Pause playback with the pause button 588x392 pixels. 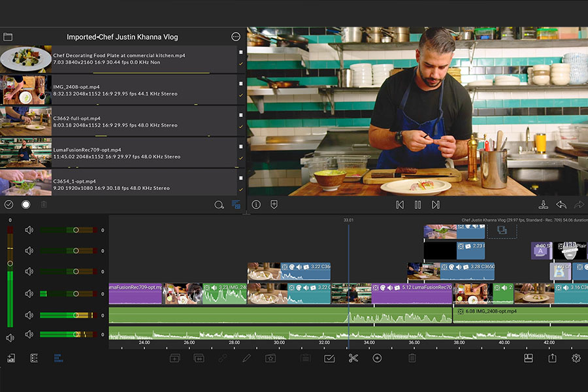[417, 204]
